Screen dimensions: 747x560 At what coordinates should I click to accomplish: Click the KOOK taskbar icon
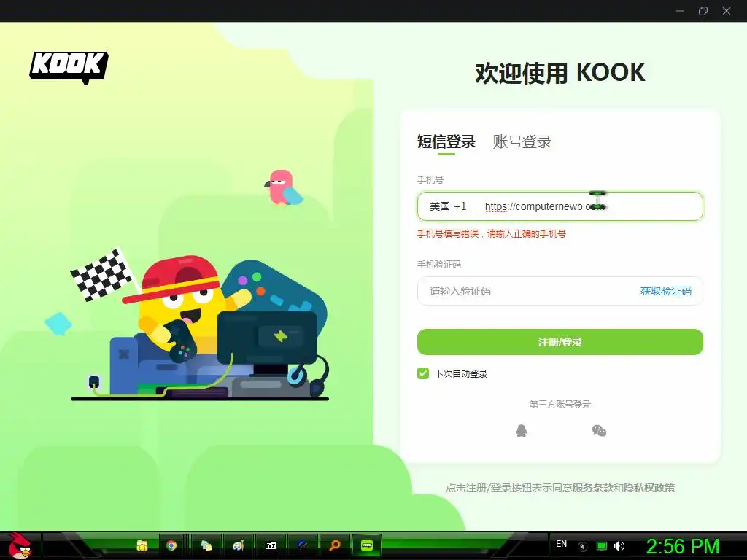[366, 545]
